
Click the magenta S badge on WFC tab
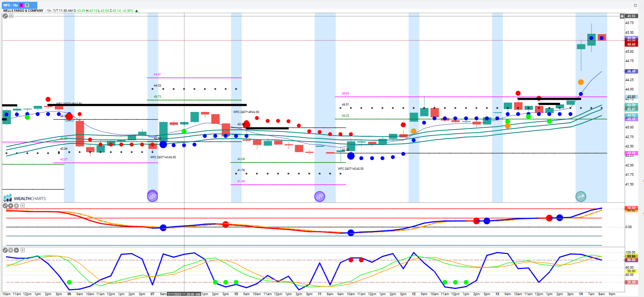(x=22, y=5)
